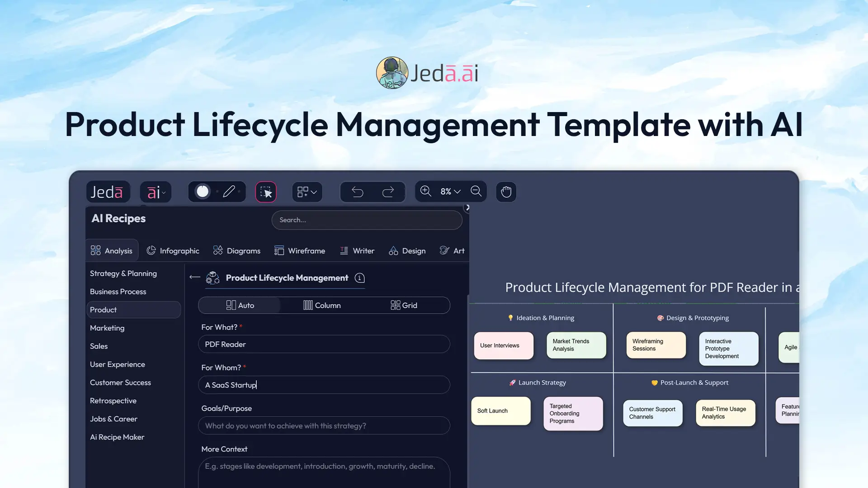The height and width of the screenshot is (488, 868).
Task: Select the zoom in magnifier icon
Action: [425, 191]
